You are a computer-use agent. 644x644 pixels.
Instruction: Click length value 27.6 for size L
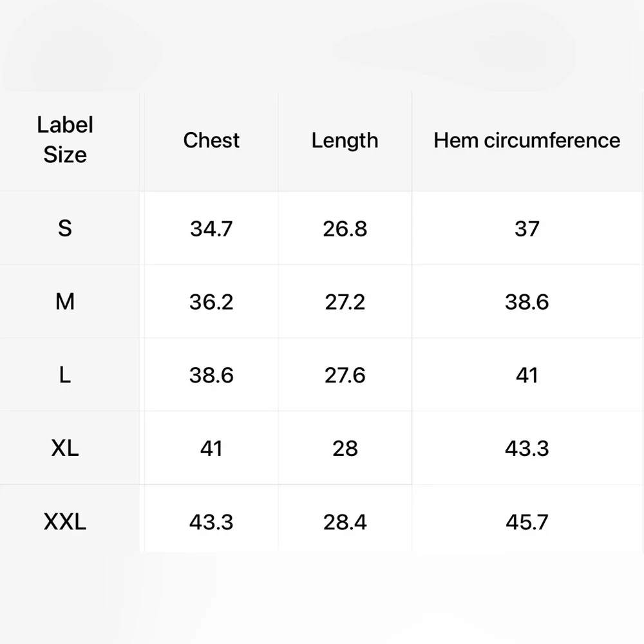click(345, 375)
